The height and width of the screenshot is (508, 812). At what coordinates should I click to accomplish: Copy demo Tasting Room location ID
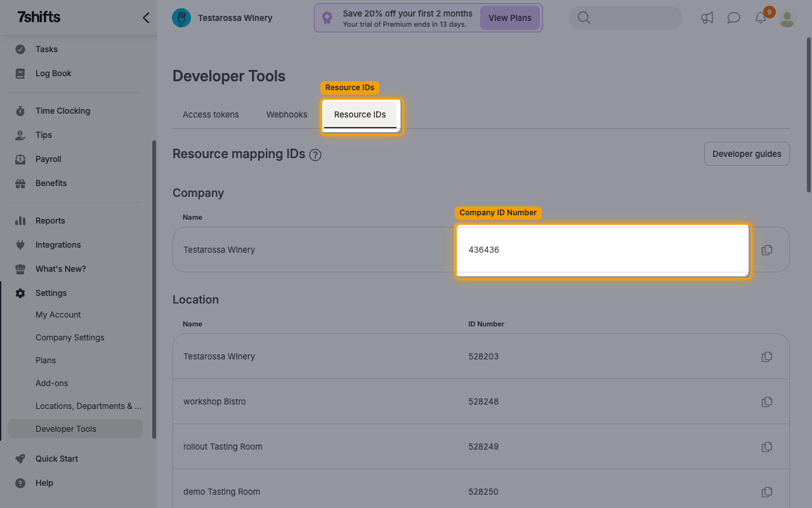tap(767, 491)
